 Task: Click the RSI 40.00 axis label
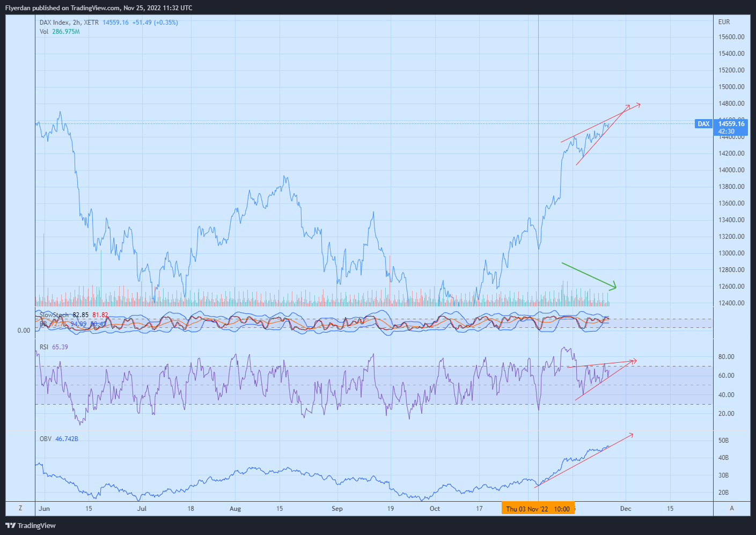point(726,395)
